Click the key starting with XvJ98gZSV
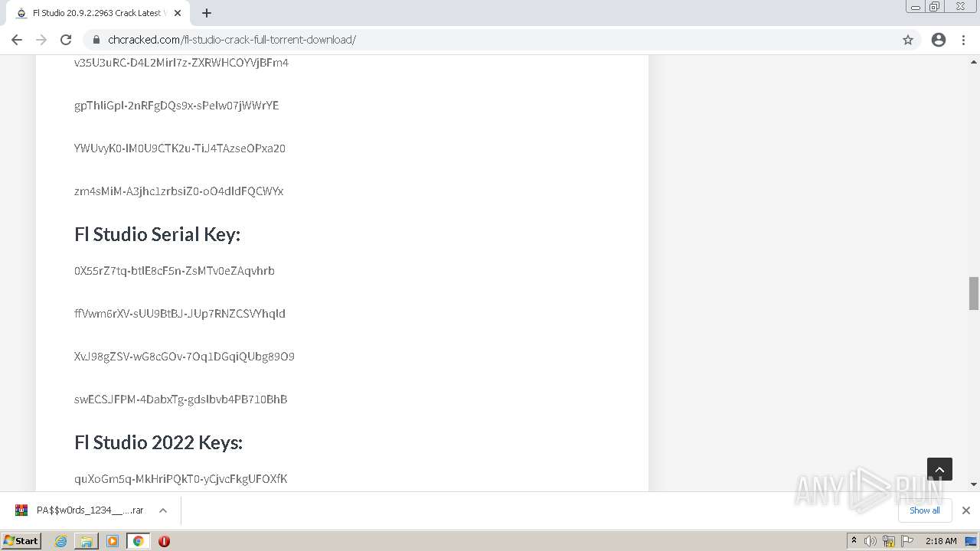The height and width of the screenshot is (551, 980). [x=185, y=357]
